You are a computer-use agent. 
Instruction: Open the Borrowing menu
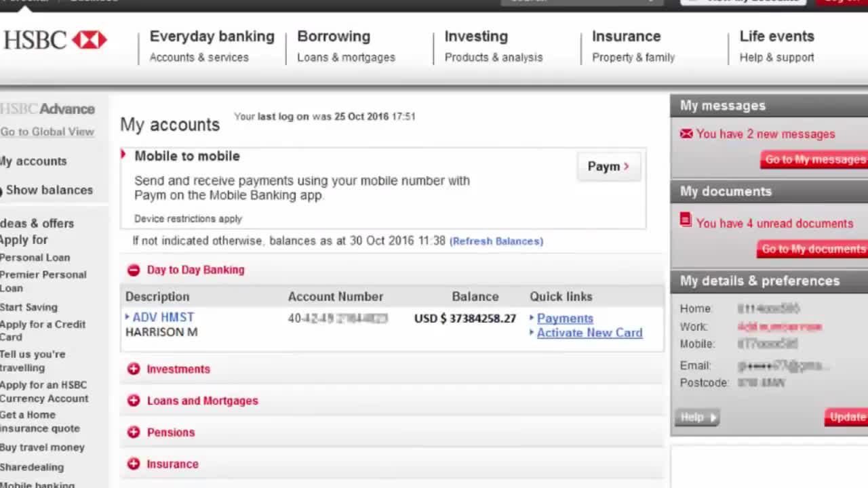point(334,37)
